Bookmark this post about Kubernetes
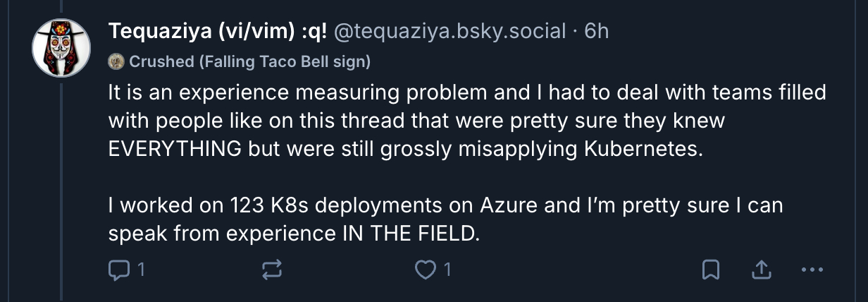 point(712,269)
